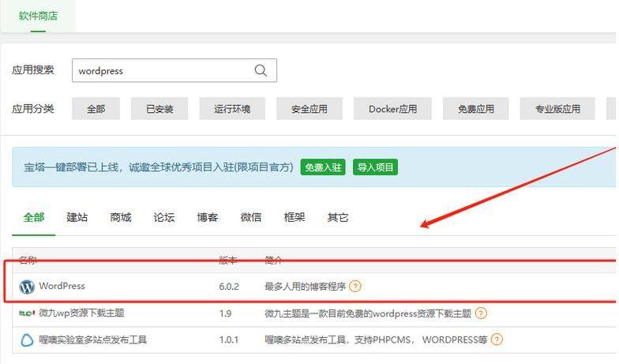Screen dimensions: 619x364
Task: Filter by Docker应用 category
Action: point(392,109)
